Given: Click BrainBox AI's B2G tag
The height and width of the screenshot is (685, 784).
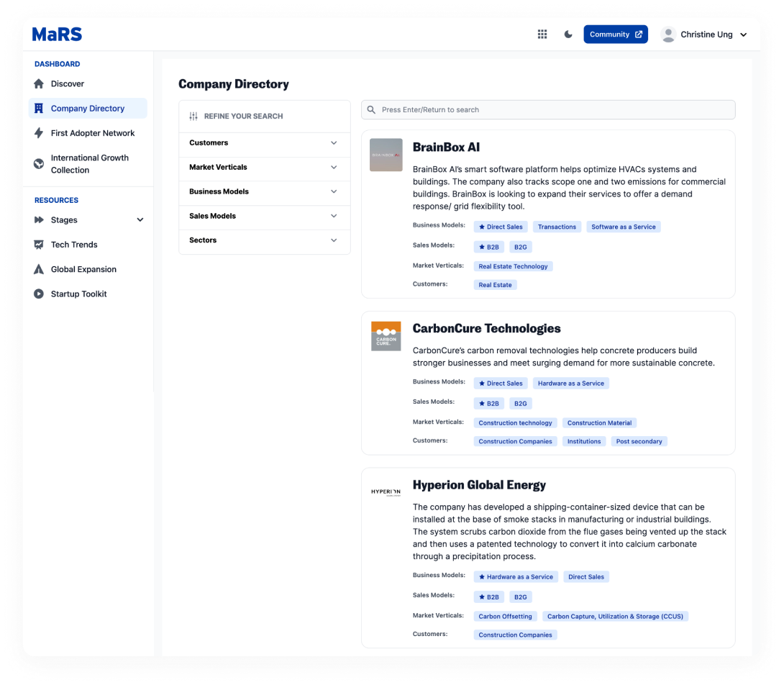Looking at the screenshot, I should [x=521, y=248].
